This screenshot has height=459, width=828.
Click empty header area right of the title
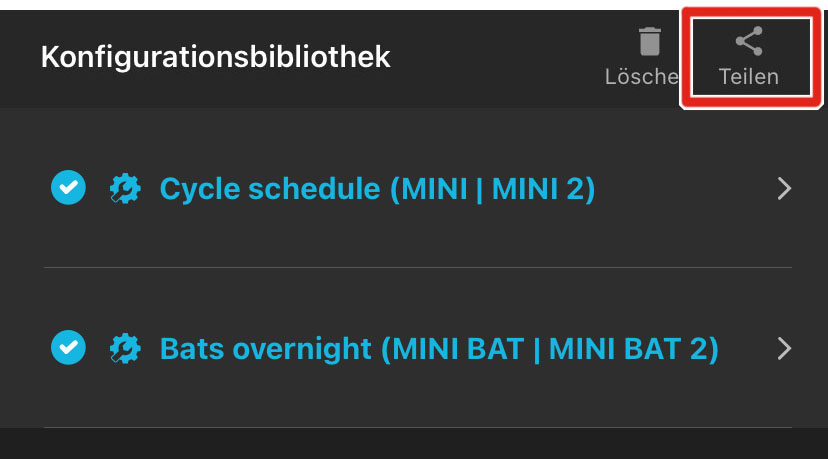(500, 57)
